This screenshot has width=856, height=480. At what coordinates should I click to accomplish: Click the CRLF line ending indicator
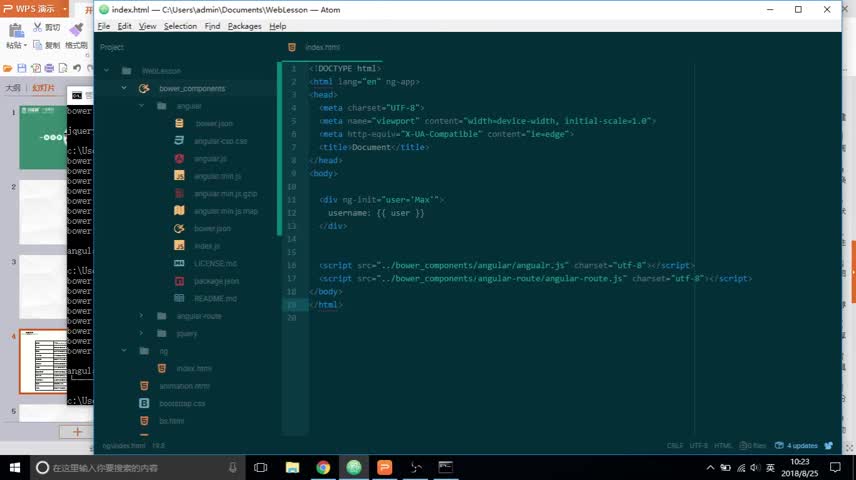(x=675, y=446)
